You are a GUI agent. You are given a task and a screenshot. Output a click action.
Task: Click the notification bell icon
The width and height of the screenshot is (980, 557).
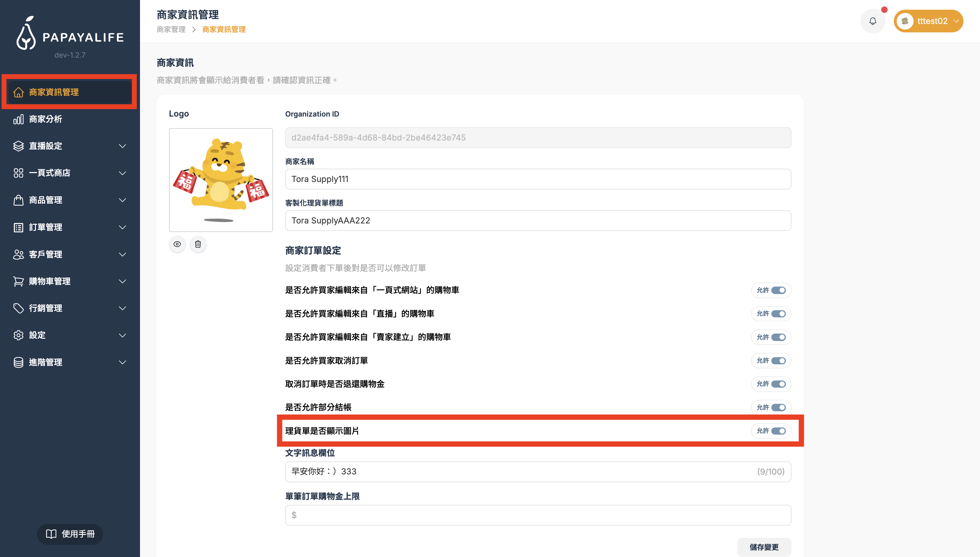pos(872,21)
